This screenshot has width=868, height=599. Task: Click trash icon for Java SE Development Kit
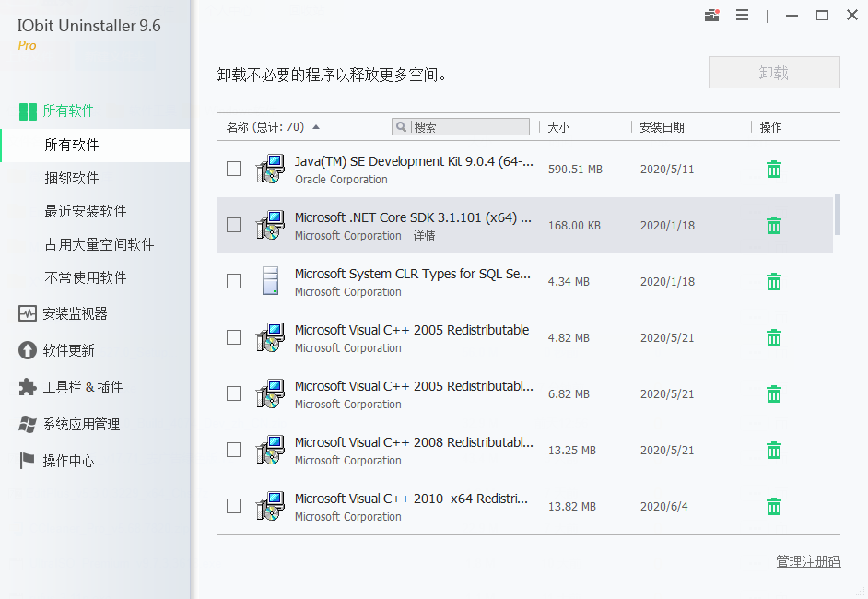tap(774, 169)
